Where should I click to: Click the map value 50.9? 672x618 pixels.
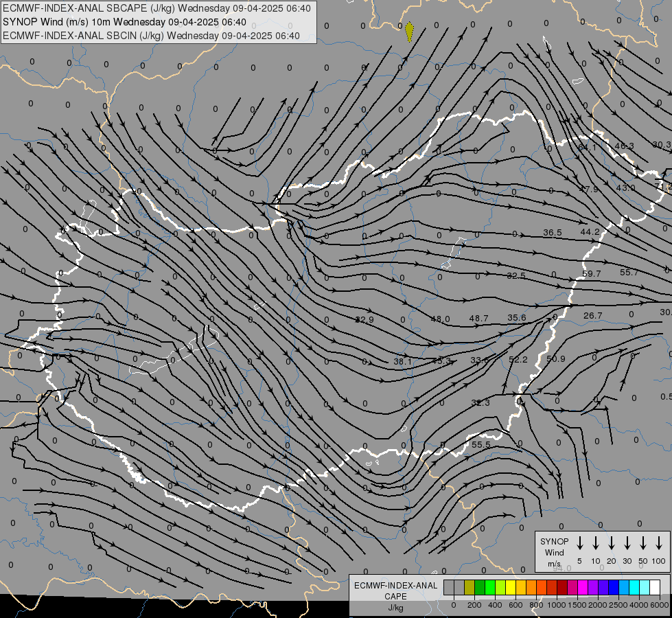556,358
